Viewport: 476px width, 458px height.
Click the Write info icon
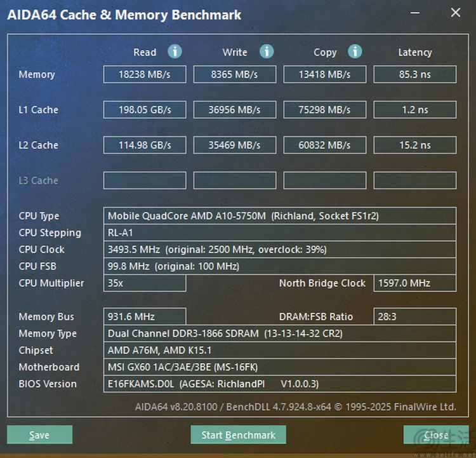click(267, 51)
